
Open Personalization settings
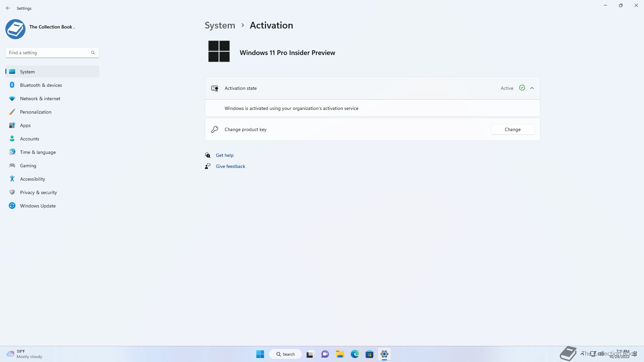52,112
